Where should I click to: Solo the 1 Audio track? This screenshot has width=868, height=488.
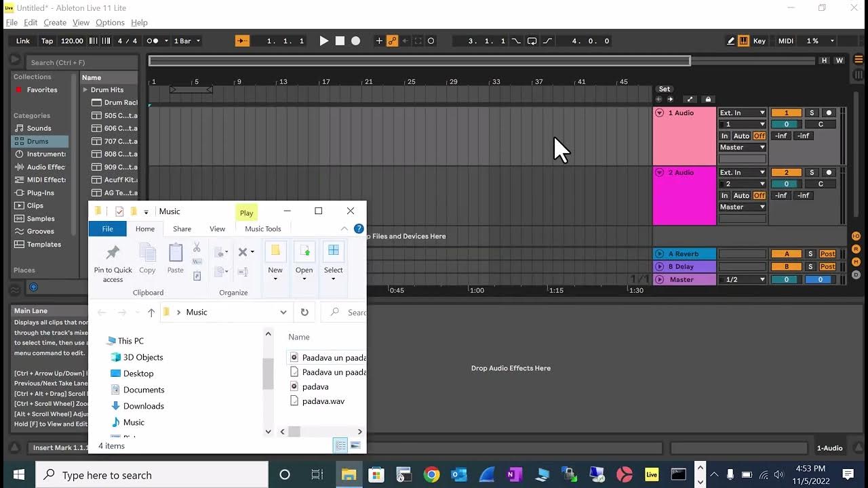tap(811, 113)
